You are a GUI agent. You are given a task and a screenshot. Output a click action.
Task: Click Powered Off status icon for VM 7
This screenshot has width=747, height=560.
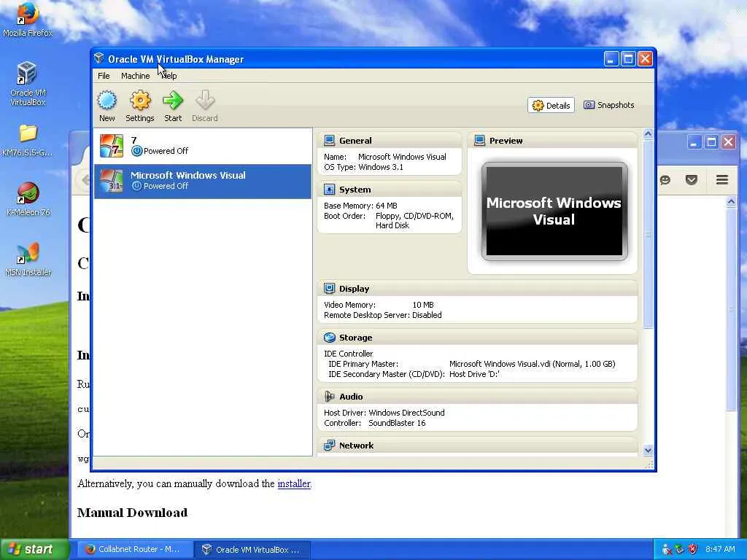(x=136, y=151)
